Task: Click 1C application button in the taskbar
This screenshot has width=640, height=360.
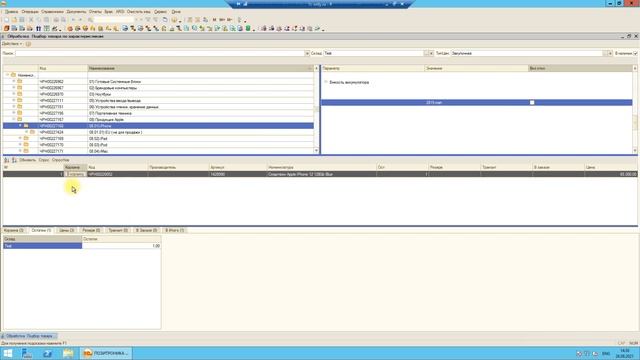Action: [107, 353]
